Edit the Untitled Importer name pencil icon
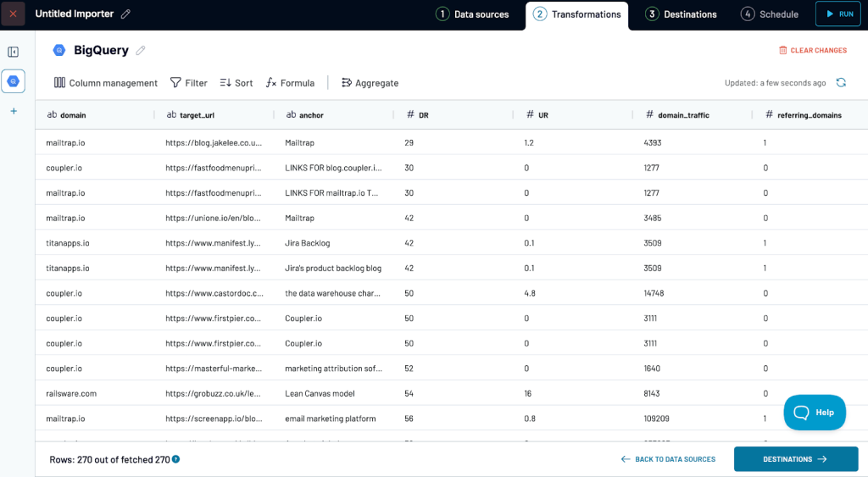868x477 pixels. click(x=125, y=14)
